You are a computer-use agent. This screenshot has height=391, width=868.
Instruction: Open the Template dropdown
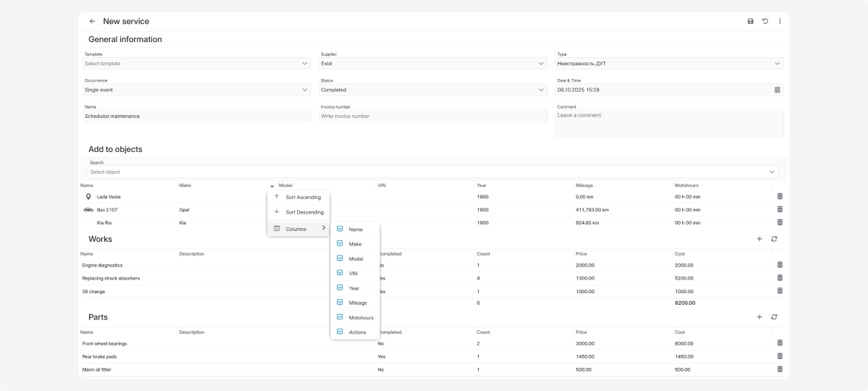pos(196,64)
